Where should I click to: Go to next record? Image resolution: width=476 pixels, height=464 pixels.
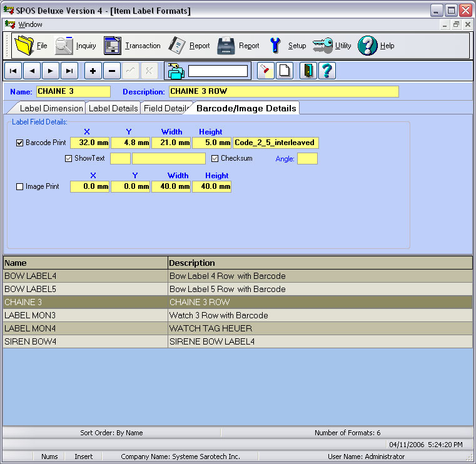[x=51, y=71]
